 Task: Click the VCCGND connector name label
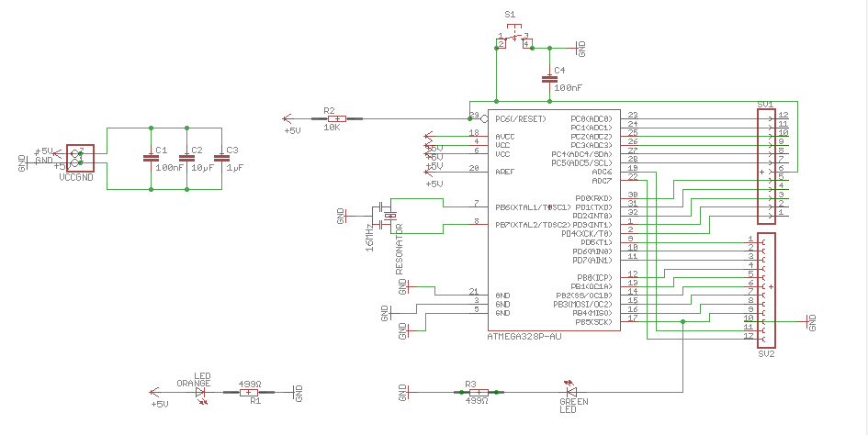click(76, 177)
